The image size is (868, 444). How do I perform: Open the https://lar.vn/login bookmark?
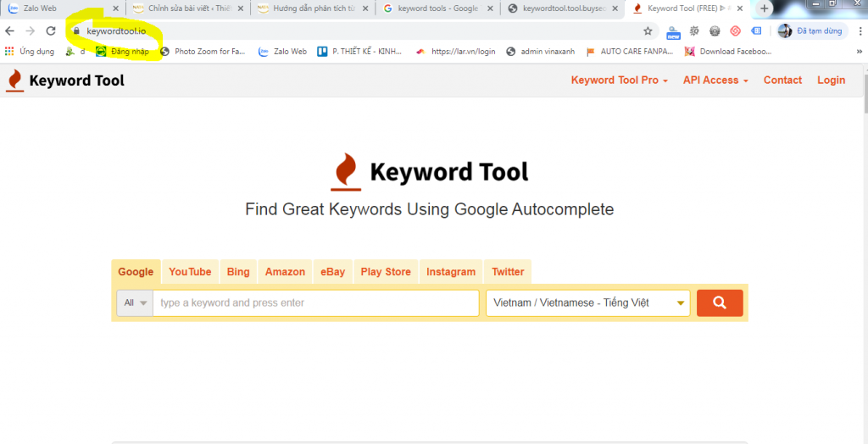(x=455, y=52)
